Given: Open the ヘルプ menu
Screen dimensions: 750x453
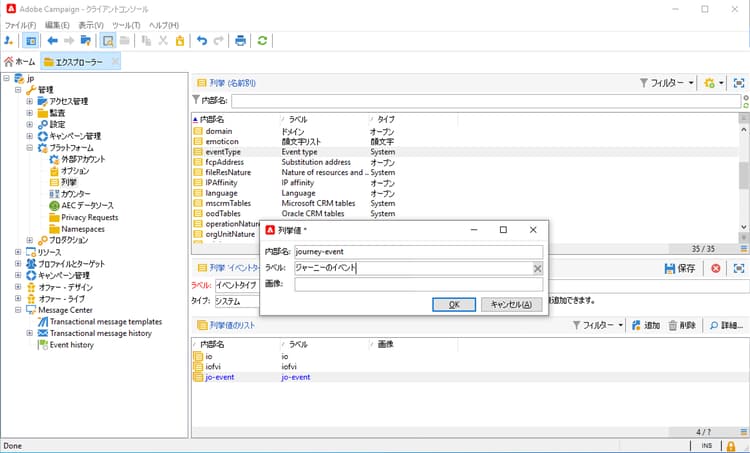Looking at the screenshot, I should pyautogui.click(x=164, y=25).
